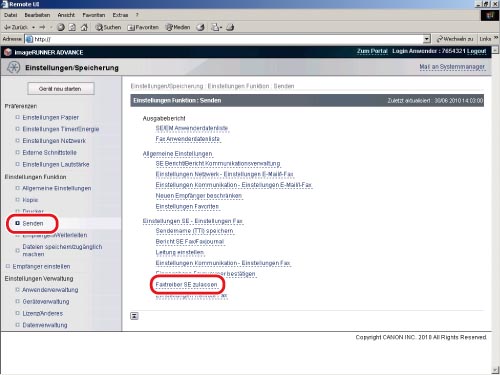
Task: Open the Mail icon in toolbar
Action: pos(216,27)
